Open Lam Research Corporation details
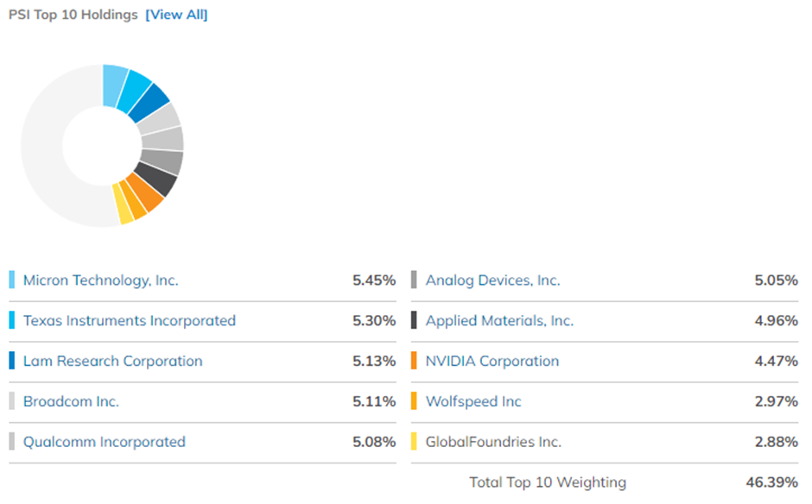The width and height of the screenshot is (812, 504). pos(112,361)
